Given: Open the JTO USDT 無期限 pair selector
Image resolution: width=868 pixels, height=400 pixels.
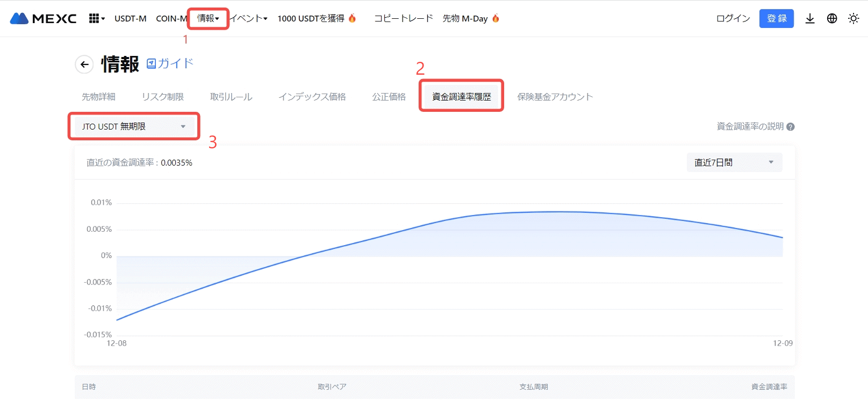Looking at the screenshot, I should point(133,126).
